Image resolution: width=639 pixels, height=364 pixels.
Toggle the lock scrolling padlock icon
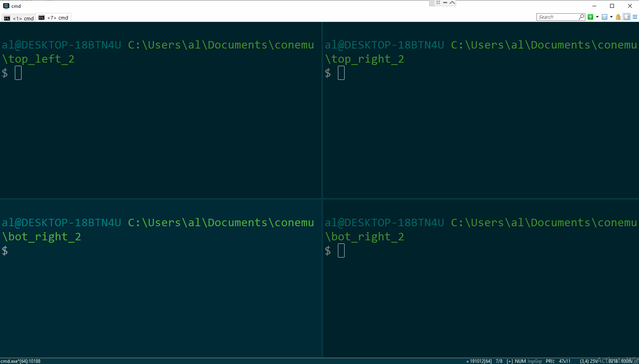click(x=618, y=17)
